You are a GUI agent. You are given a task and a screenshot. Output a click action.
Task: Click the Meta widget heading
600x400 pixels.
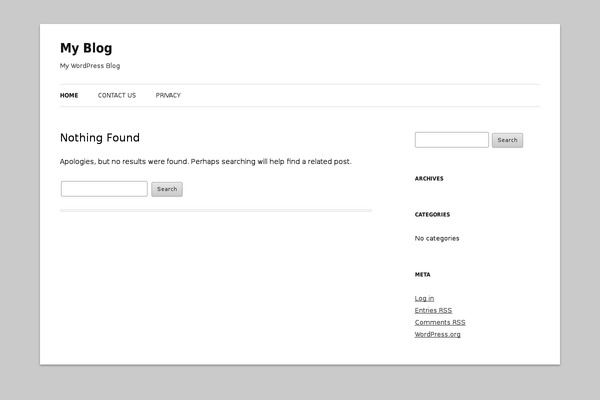coord(422,274)
